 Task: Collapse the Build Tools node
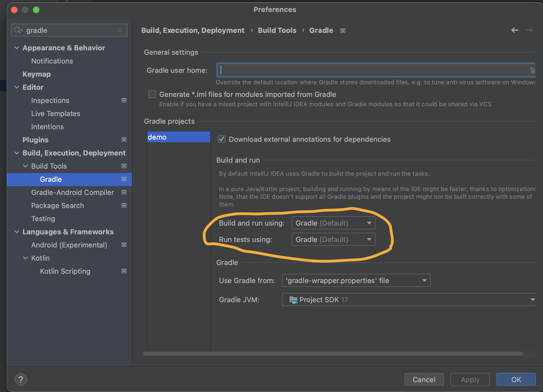point(25,166)
